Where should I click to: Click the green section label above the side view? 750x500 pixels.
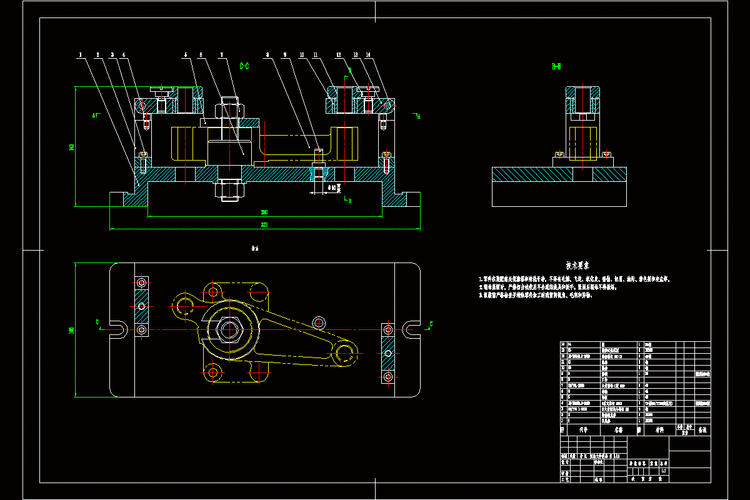[x=558, y=66]
